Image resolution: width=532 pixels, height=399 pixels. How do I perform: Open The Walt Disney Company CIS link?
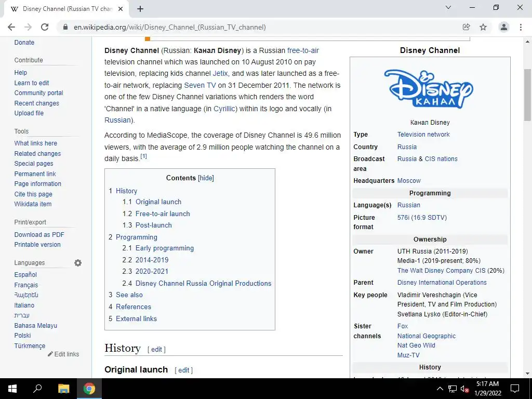pyautogui.click(x=441, y=271)
